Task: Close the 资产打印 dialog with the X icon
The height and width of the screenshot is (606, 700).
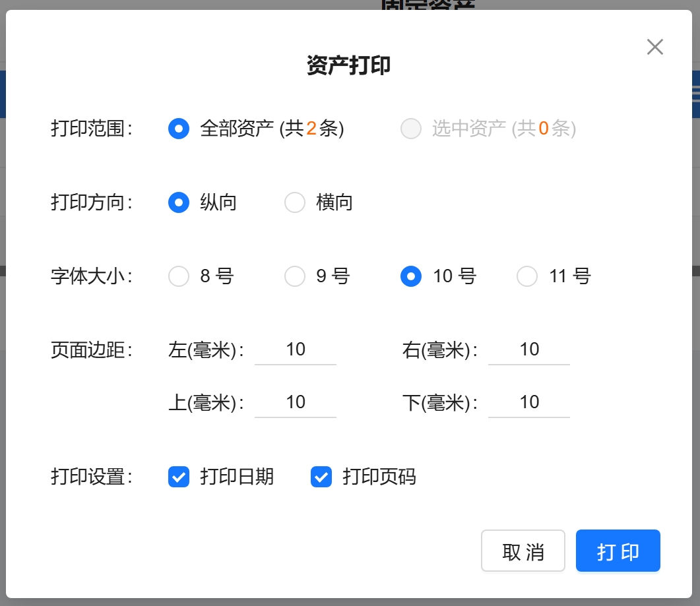Action: [x=654, y=47]
